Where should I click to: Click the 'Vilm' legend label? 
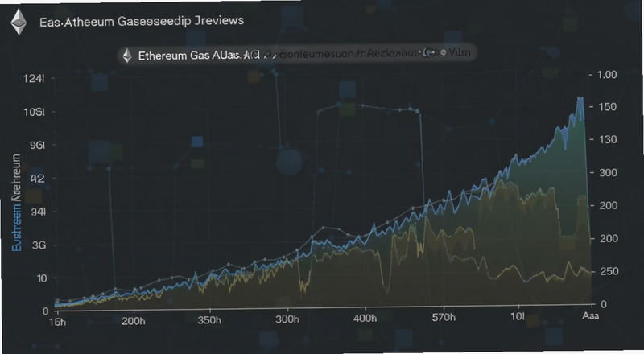pos(460,52)
